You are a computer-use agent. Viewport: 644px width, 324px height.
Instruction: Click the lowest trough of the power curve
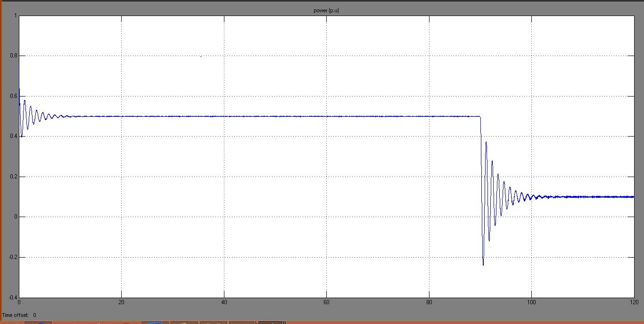click(x=483, y=265)
